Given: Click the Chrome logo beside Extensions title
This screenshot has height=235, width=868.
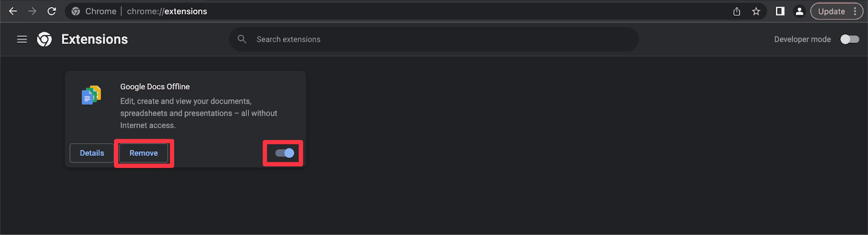Looking at the screenshot, I should pyautogui.click(x=44, y=39).
